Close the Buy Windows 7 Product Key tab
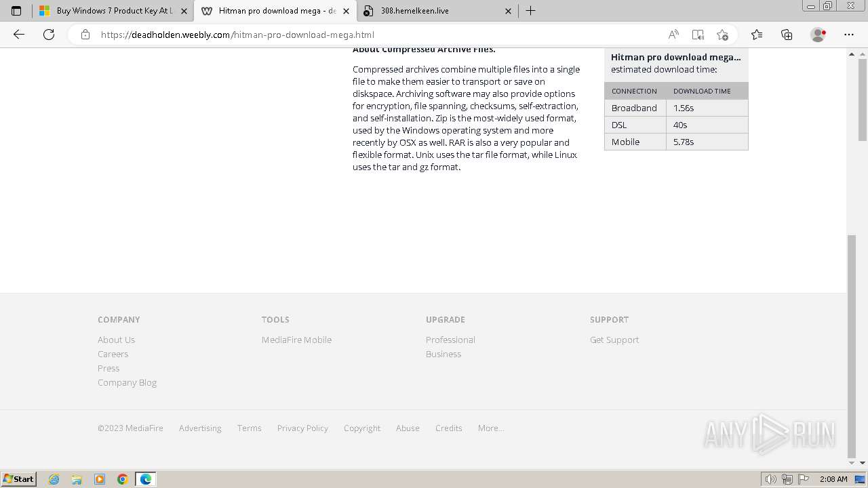Image resolution: width=868 pixels, height=488 pixels. pyautogui.click(x=184, y=11)
